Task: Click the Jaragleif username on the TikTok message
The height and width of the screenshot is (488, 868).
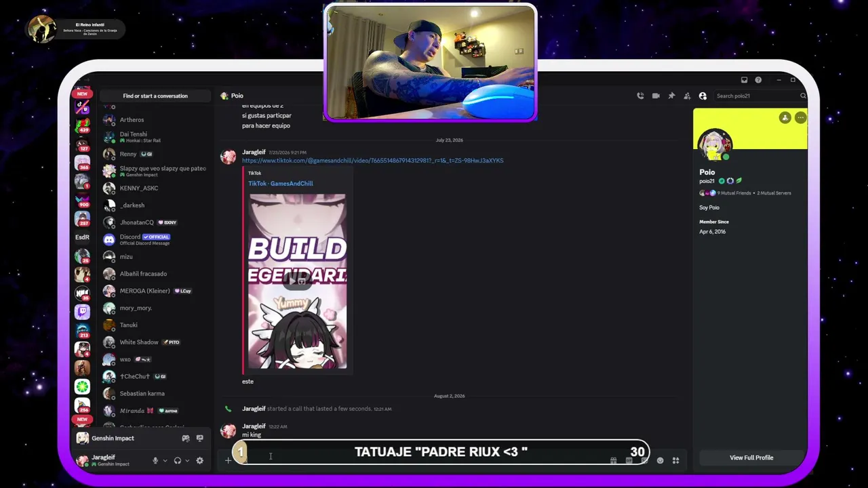Action: point(254,152)
